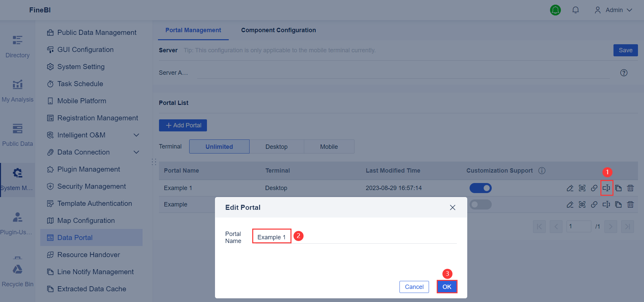Open the notification bell icon
This screenshot has width=644, height=302.
click(x=576, y=10)
